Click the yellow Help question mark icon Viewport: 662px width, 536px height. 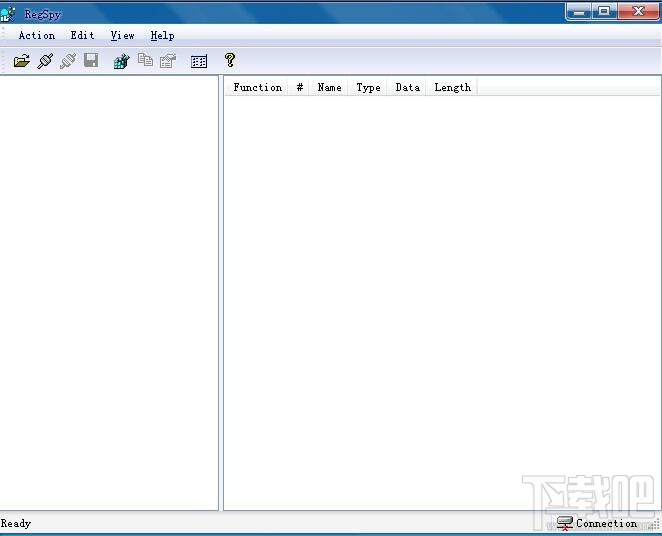tap(230, 60)
